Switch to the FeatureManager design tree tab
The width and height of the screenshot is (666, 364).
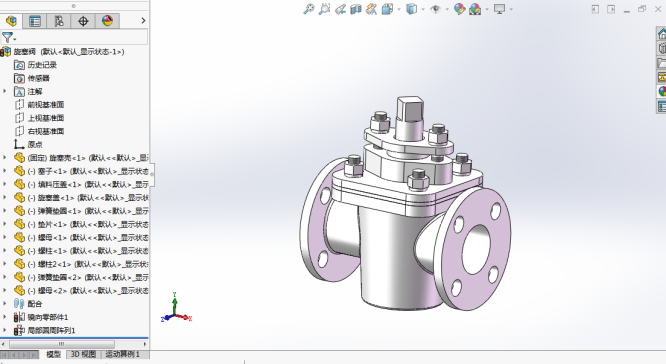[11, 21]
